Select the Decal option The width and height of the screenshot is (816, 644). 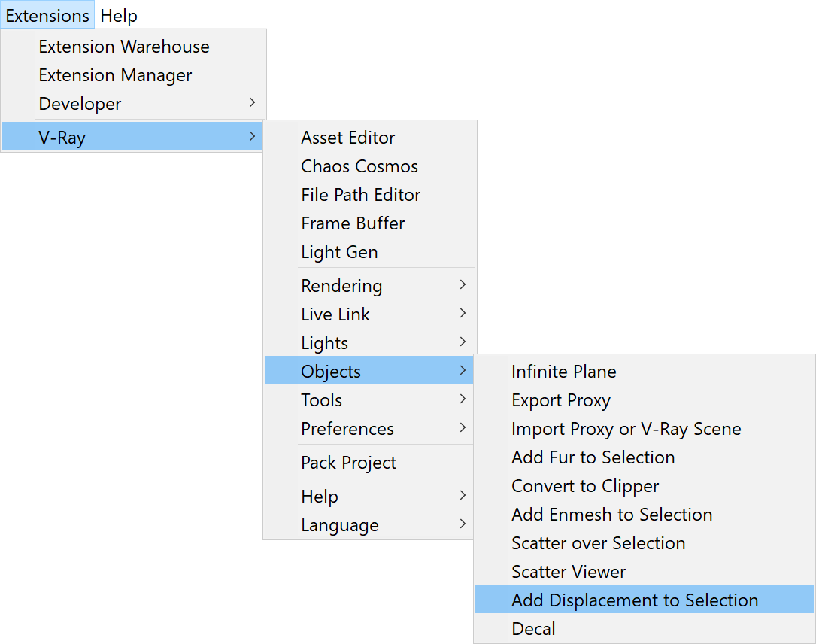pyautogui.click(x=645, y=629)
